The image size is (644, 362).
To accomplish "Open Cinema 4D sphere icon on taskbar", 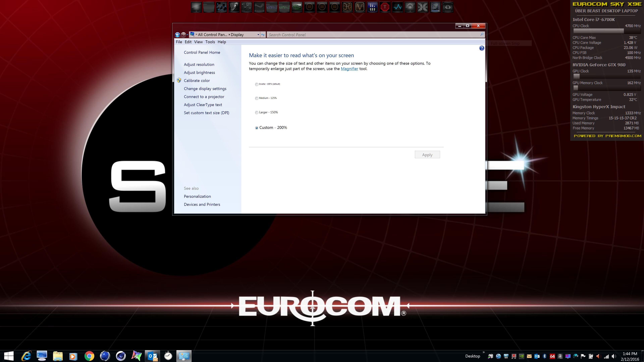I will click(x=121, y=356).
